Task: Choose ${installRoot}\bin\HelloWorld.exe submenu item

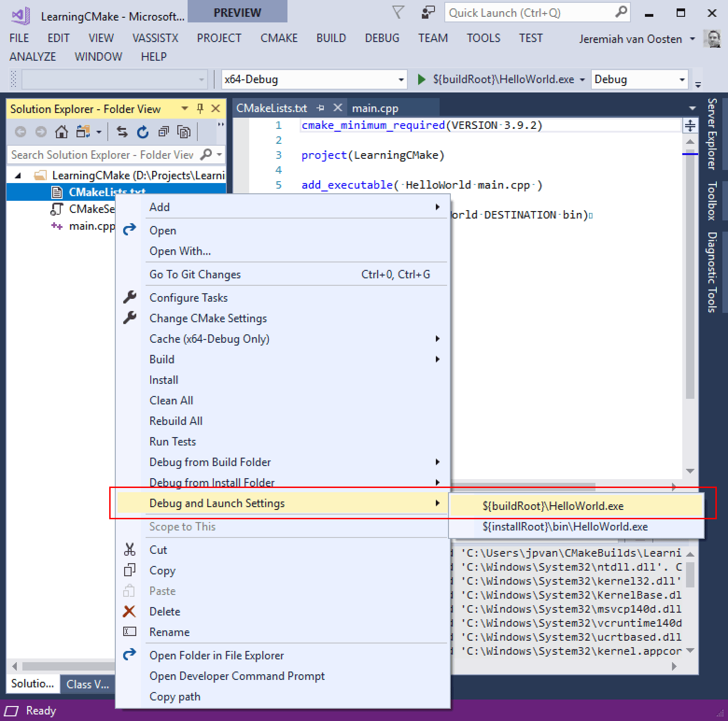Action: tap(576, 526)
